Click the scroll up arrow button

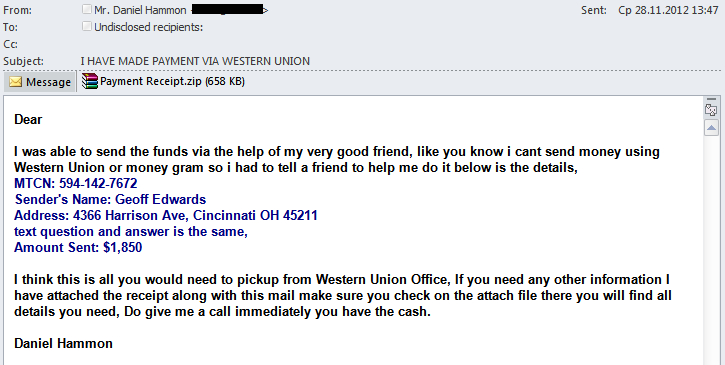coord(711,128)
